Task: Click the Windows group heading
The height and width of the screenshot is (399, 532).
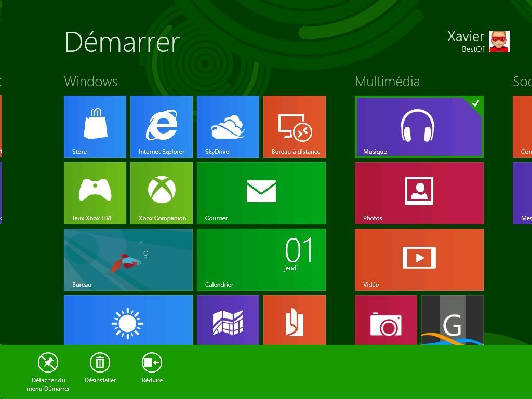Action: 90,82
